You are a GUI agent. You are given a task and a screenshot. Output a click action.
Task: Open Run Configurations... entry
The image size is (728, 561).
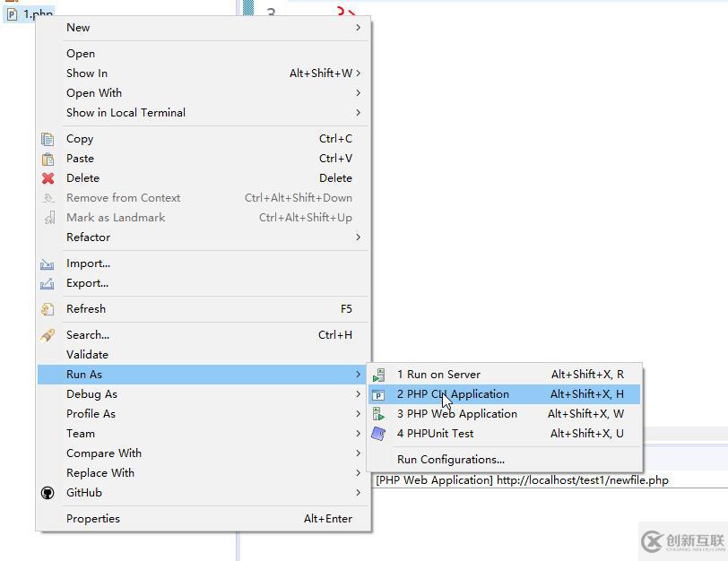pyautogui.click(x=505, y=460)
